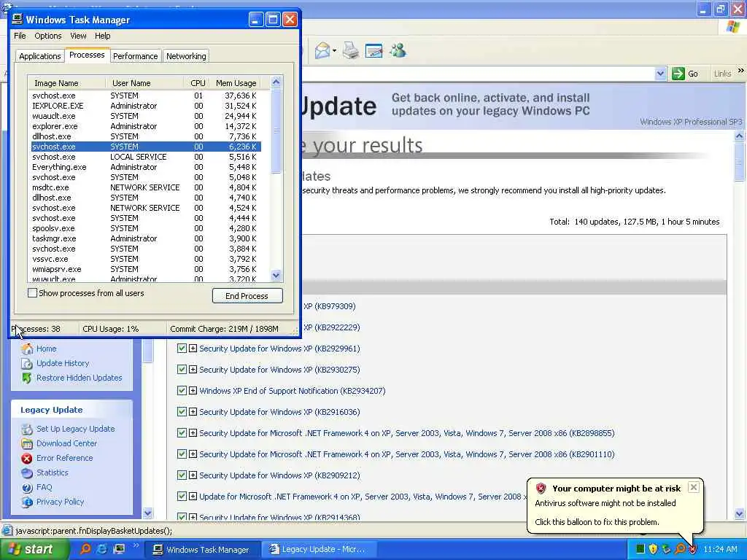The image size is (747, 560).
Task: Uncheck the KB2916036 security update checkbox
Action: pyautogui.click(x=182, y=411)
